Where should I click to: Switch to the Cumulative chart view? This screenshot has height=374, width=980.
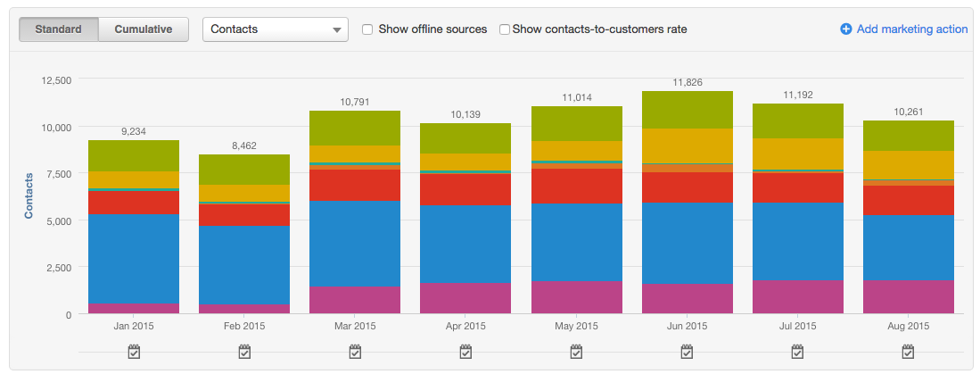click(143, 29)
